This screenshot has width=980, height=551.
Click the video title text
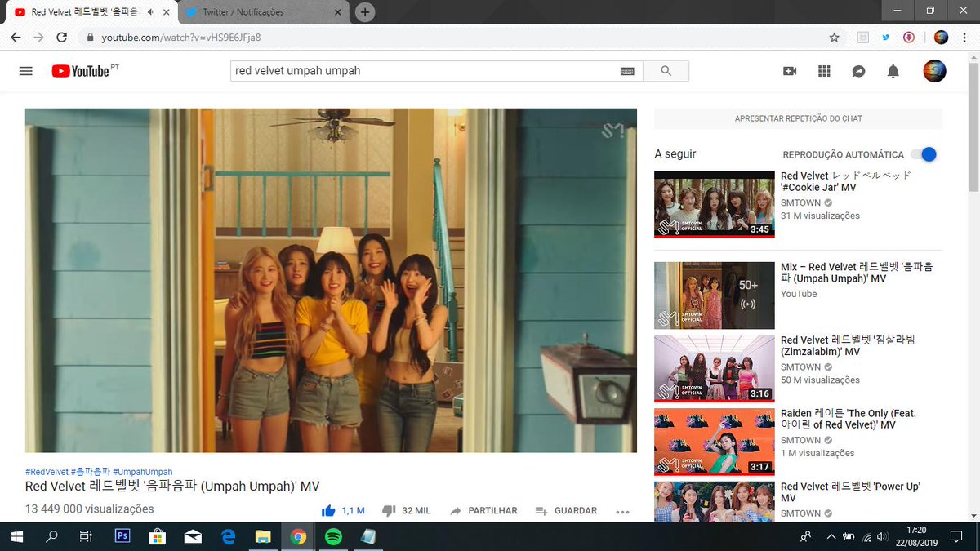click(x=172, y=487)
